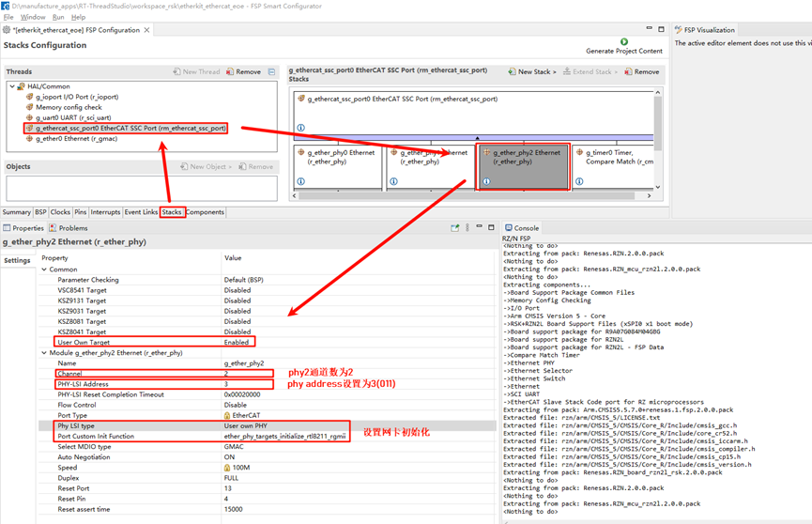Collapse the threads tree icon

click(x=271, y=71)
